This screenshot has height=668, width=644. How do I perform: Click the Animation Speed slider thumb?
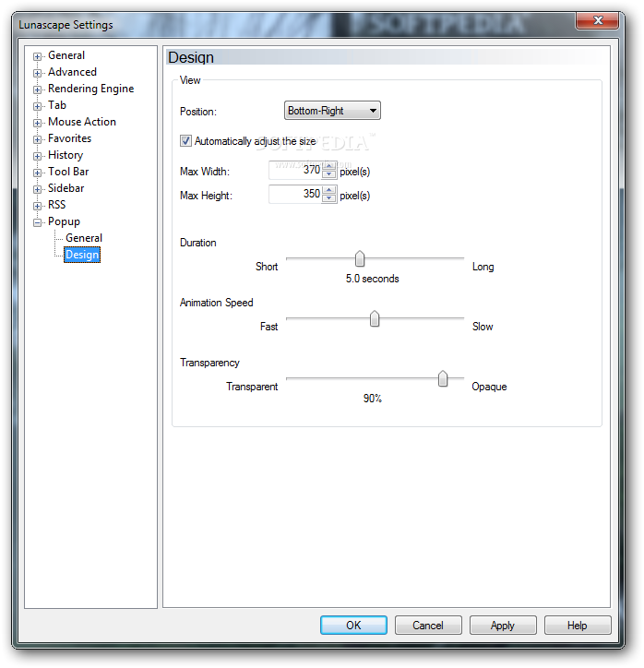pyautogui.click(x=375, y=318)
